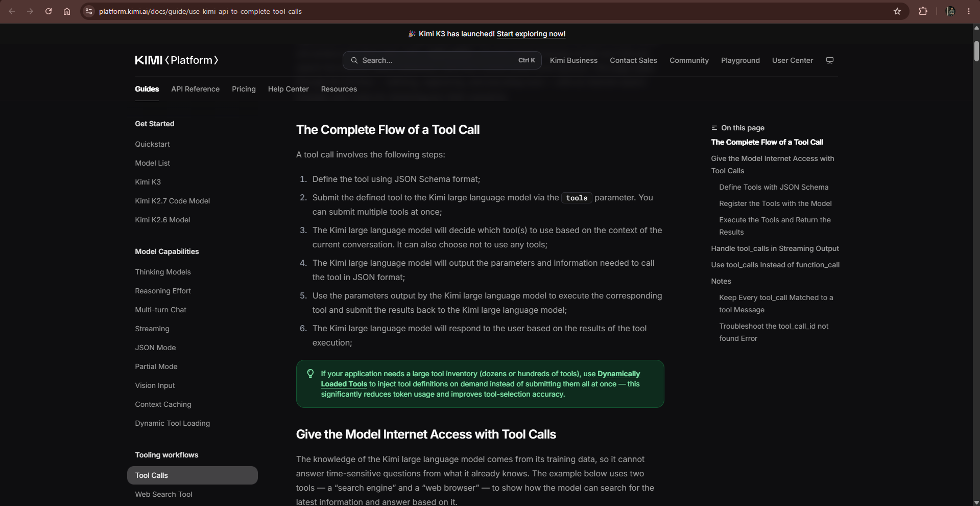980x506 pixels.
Task: Click the tools inline code label
Action: tap(577, 198)
